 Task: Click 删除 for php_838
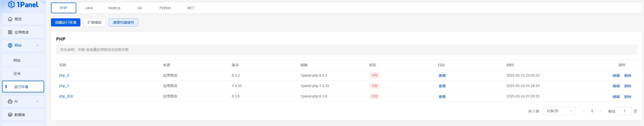[x=628, y=97]
